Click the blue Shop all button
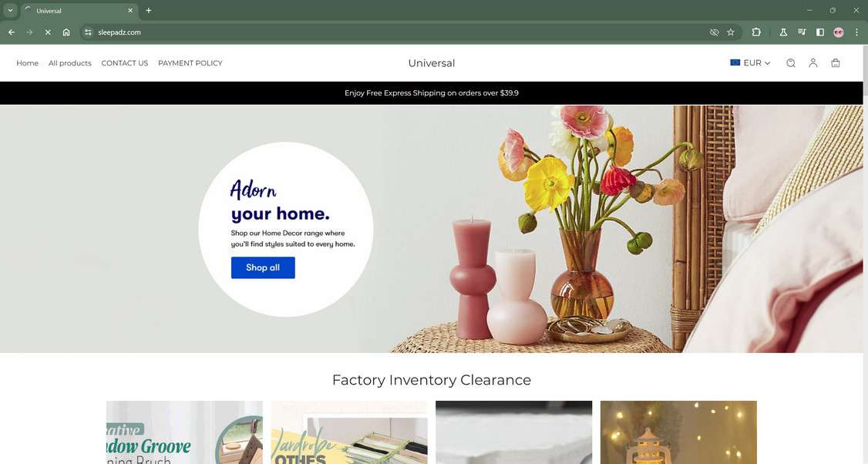This screenshot has height=464, width=868. [x=263, y=267]
